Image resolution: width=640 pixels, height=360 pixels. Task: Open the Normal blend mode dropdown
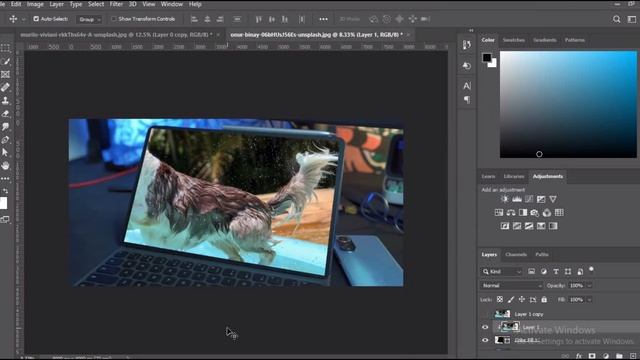click(511, 285)
